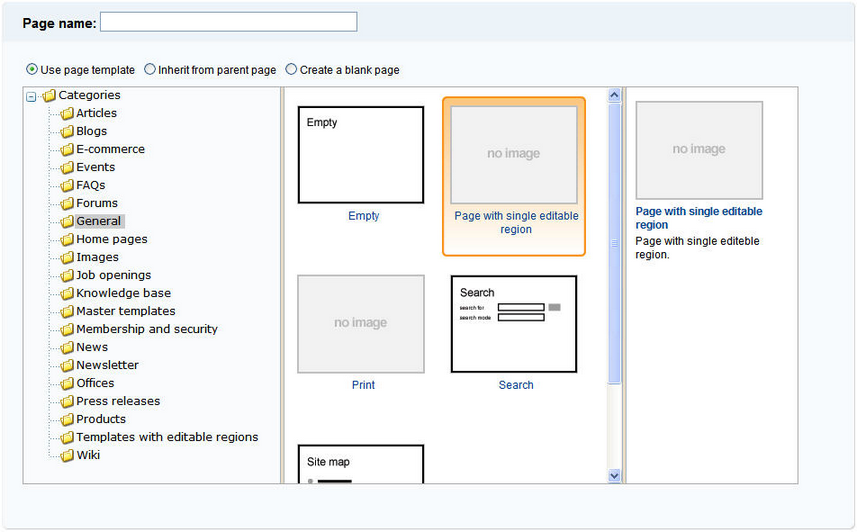857x532 pixels.
Task: Select the Offices category label
Action: [95, 384]
